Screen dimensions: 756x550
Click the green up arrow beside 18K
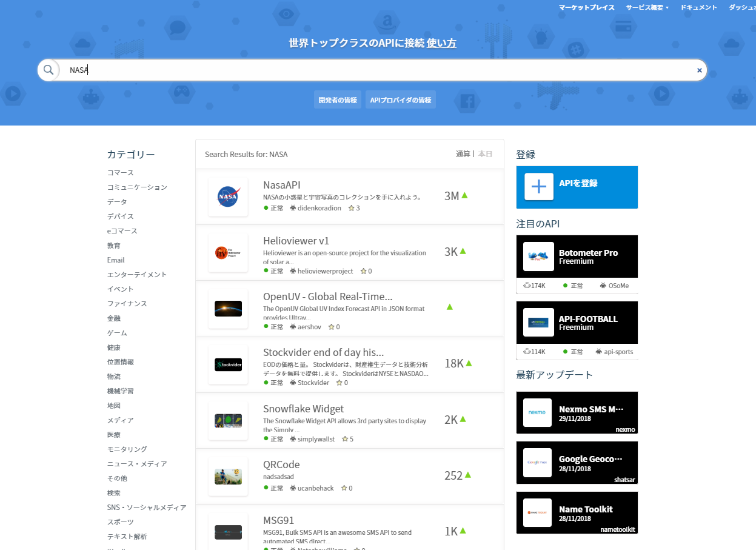(x=469, y=363)
